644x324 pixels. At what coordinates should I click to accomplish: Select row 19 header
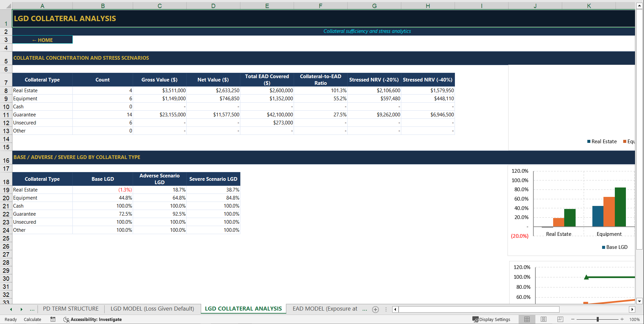[x=6, y=190]
